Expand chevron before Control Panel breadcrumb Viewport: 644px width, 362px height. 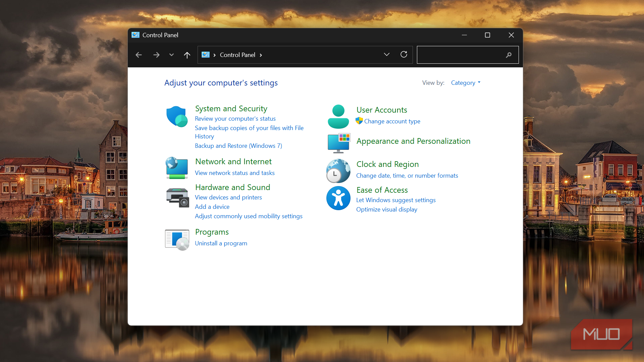coord(214,55)
